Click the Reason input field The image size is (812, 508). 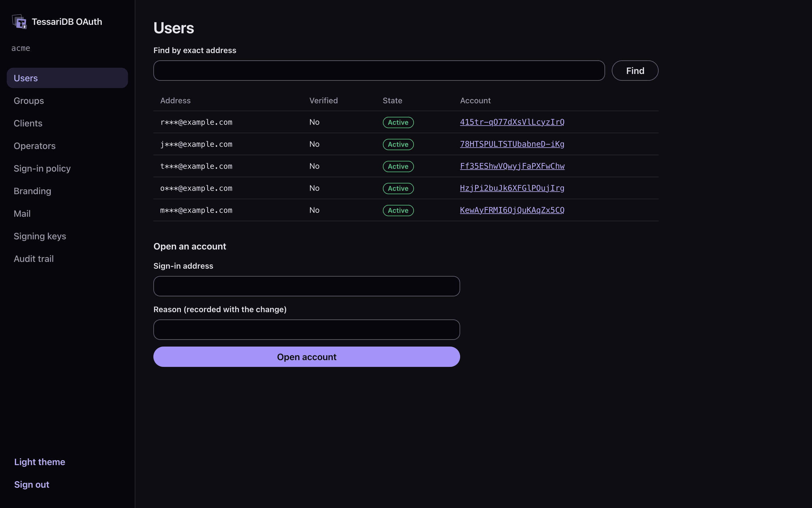(x=306, y=329)
